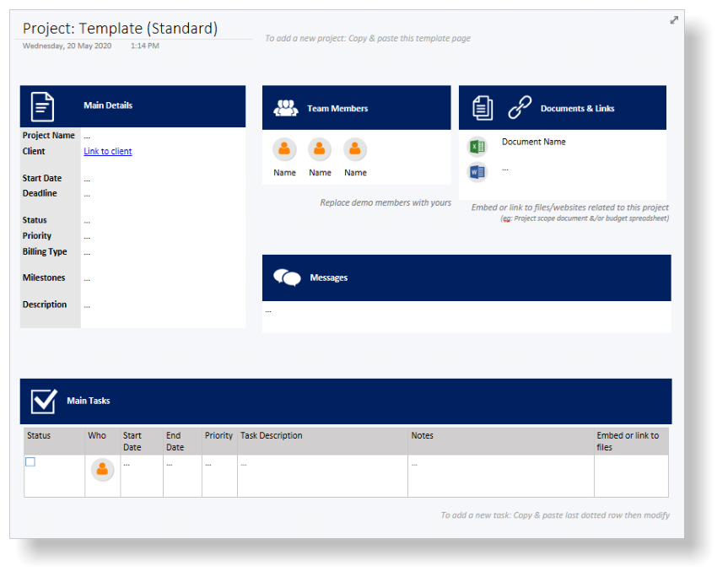Click the 'Status' label in Main Details
Image resolution: width=728 pixels, height=582 pixels.
(35, 220)
